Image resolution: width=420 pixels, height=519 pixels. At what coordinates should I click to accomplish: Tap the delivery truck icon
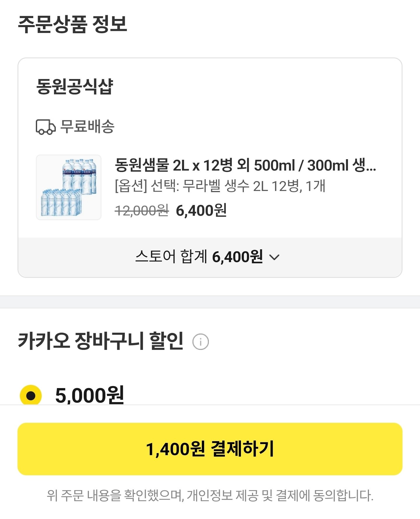pos(45,127)
